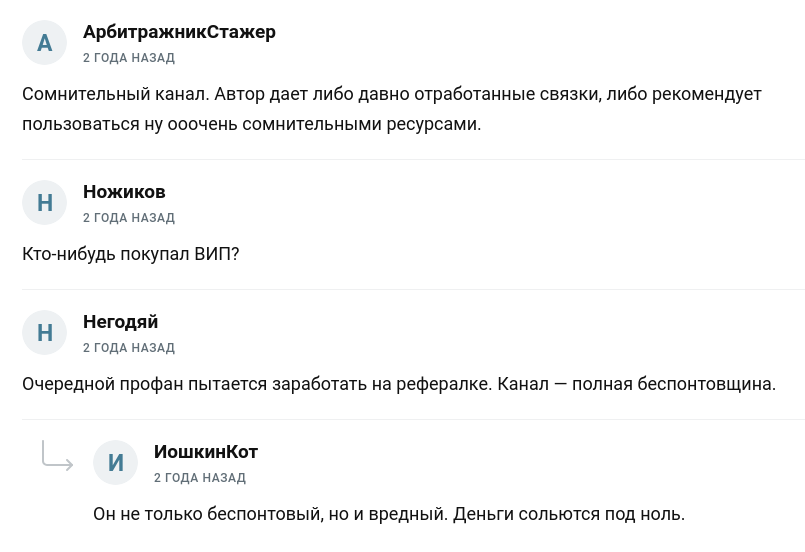Click ИошкинКот's avatar with letter И

[115, 463]
